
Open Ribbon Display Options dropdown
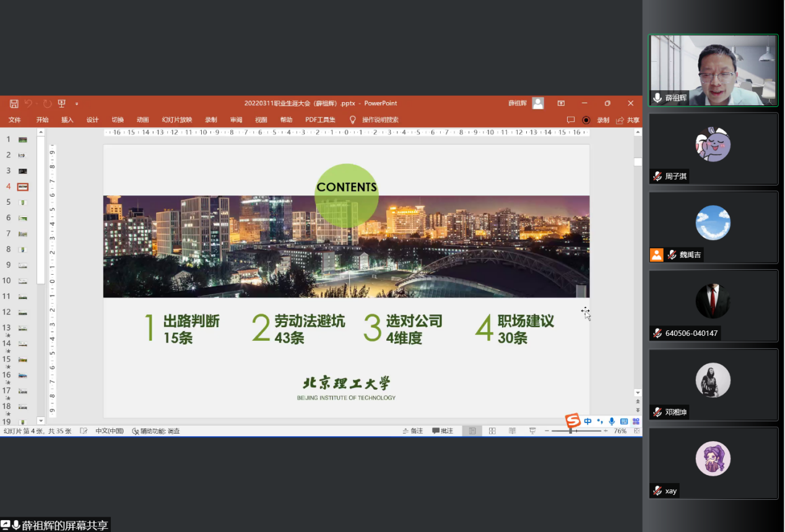(561, 103)
